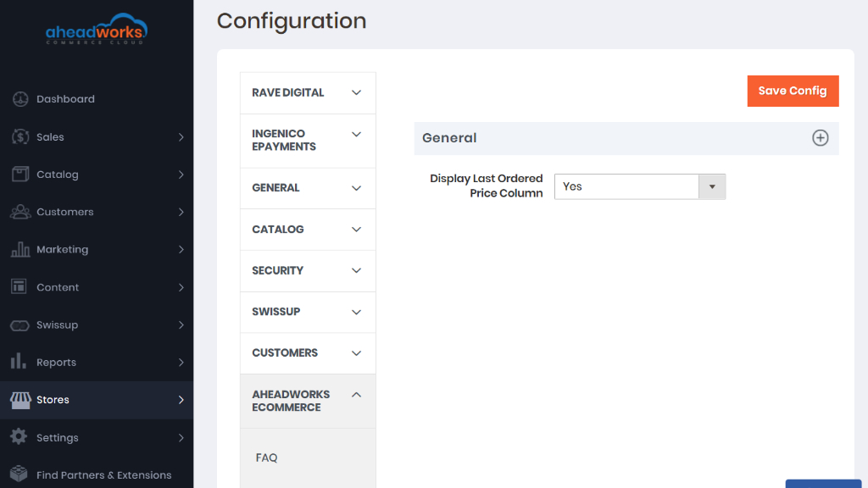This screenshot has width=868, height=488.
Task: Click the Sales dollar icon
Action: point(20,136)
